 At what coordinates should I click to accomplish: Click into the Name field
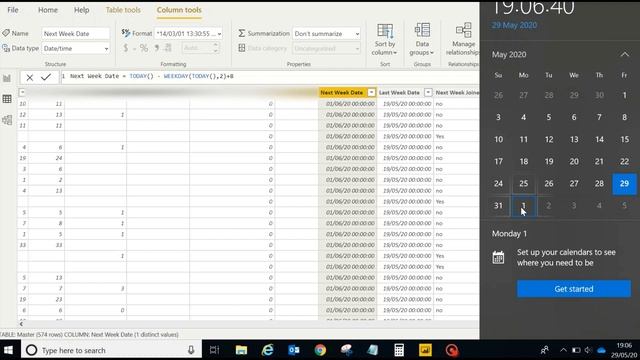[76, 33]
